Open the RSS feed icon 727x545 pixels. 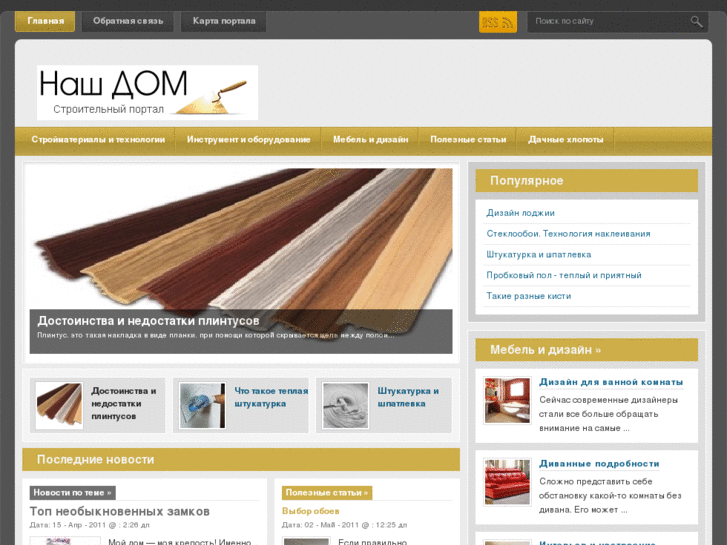point(497,22)
